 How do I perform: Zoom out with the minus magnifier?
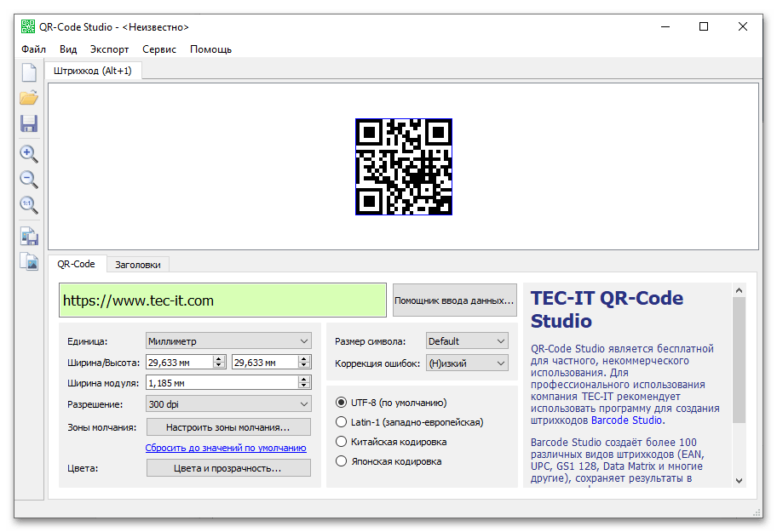(29, 180)
